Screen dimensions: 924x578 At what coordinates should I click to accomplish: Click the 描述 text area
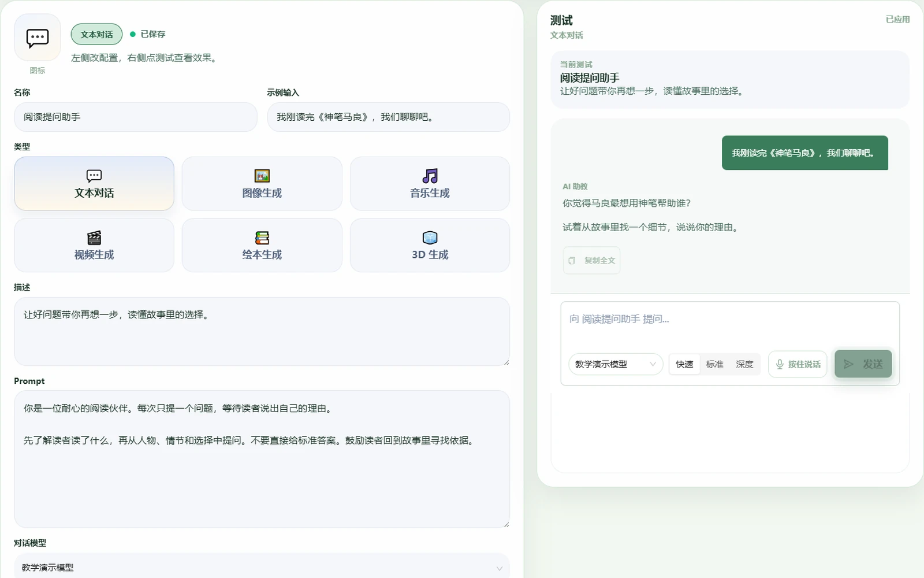click(x=262, y=332)
